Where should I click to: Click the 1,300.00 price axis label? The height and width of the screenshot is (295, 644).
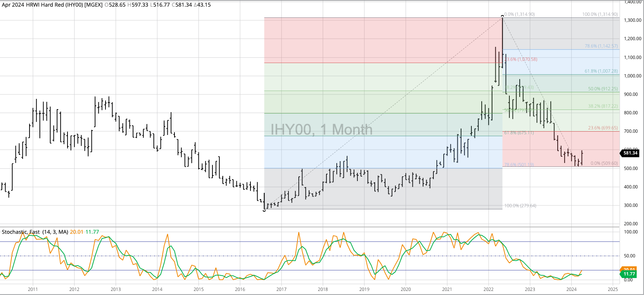633,20
